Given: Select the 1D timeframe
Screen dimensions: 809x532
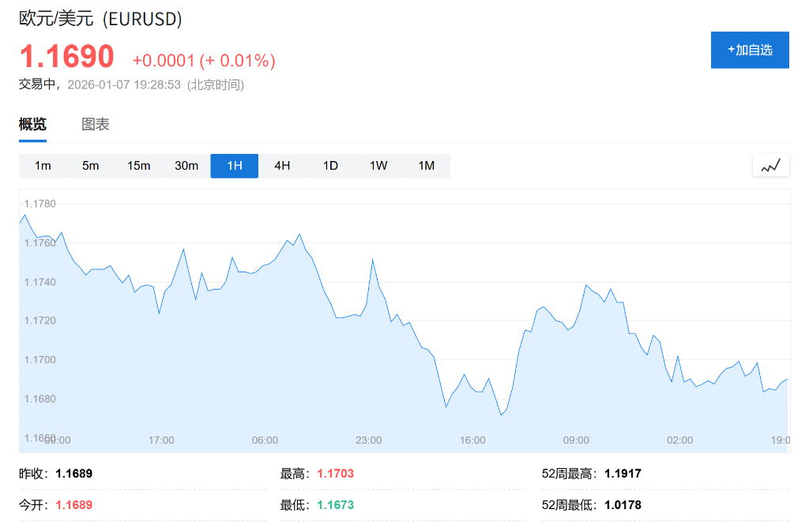Looking at the screenshot, I should [x=329, y=166].
